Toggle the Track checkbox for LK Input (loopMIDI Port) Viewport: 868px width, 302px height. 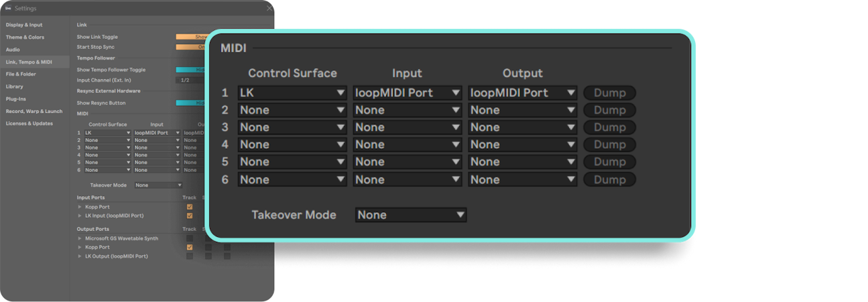coord(190,216)
